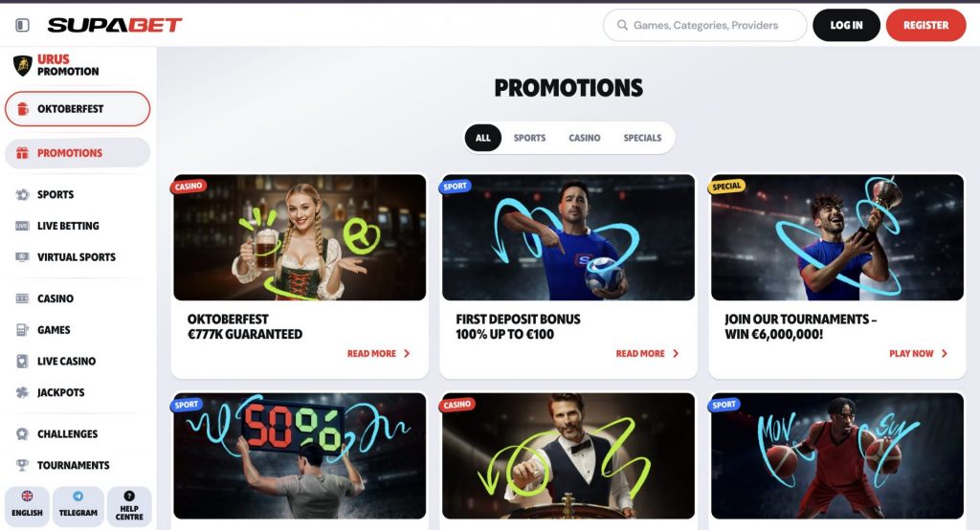Screen dimensions: 980x530
Task: Click the red Register button
Action: 925,25
